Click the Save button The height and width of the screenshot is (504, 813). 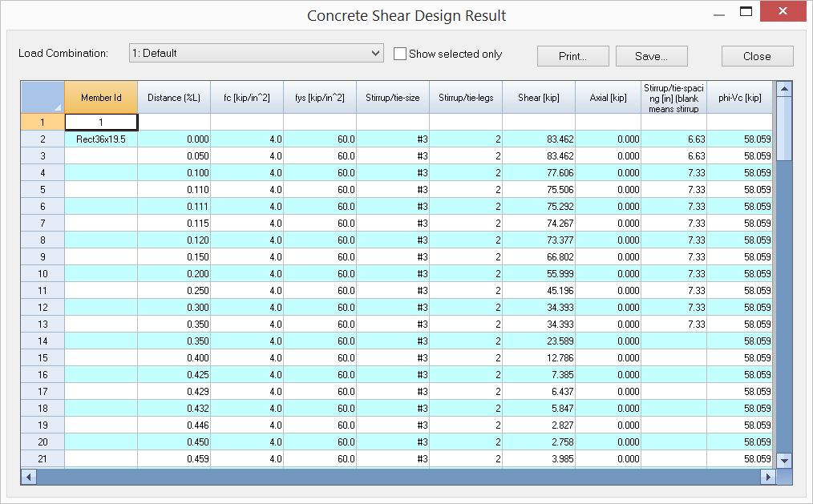click(x=650, y=56)
